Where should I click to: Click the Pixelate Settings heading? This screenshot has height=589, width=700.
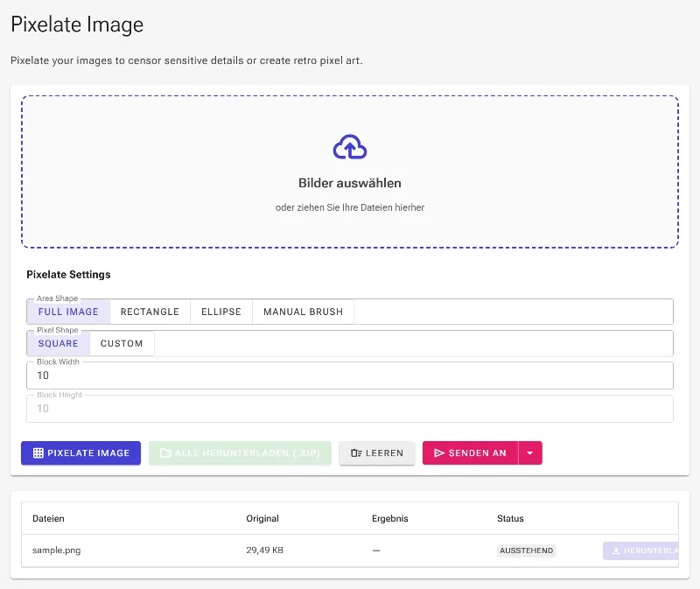(68, 275)
